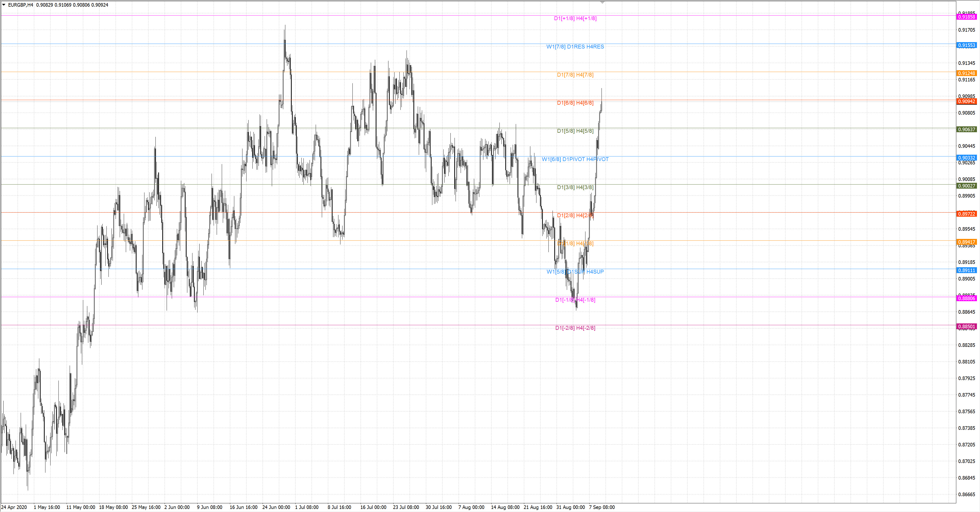Click the blue 0.91553 price tag

tap(966, 45)
